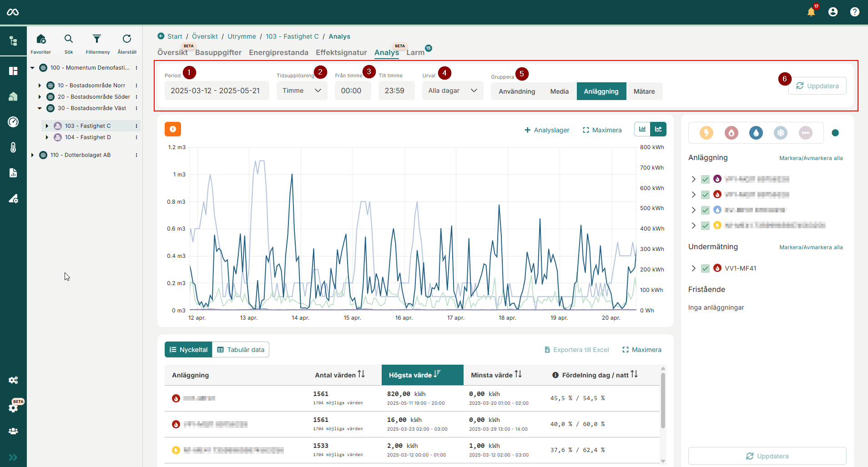Toggle the cooling snowflake media filter
This screenshot has width=868, height=467.
coord(781,133)
